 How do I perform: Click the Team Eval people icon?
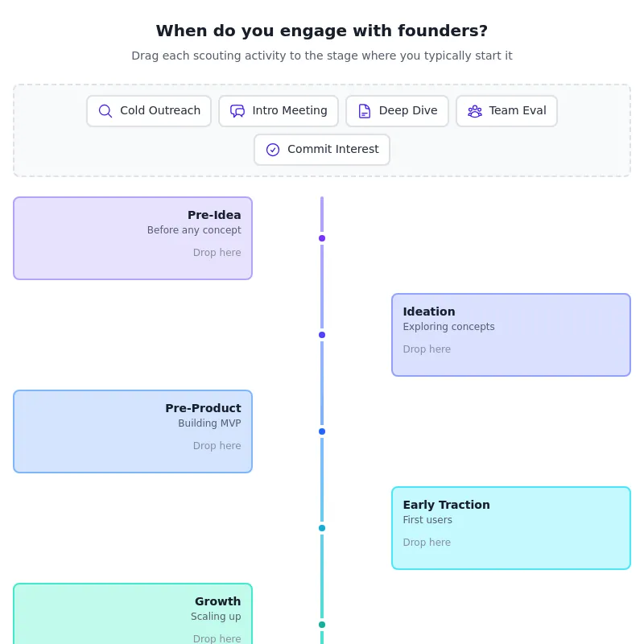tap(475, 111)
